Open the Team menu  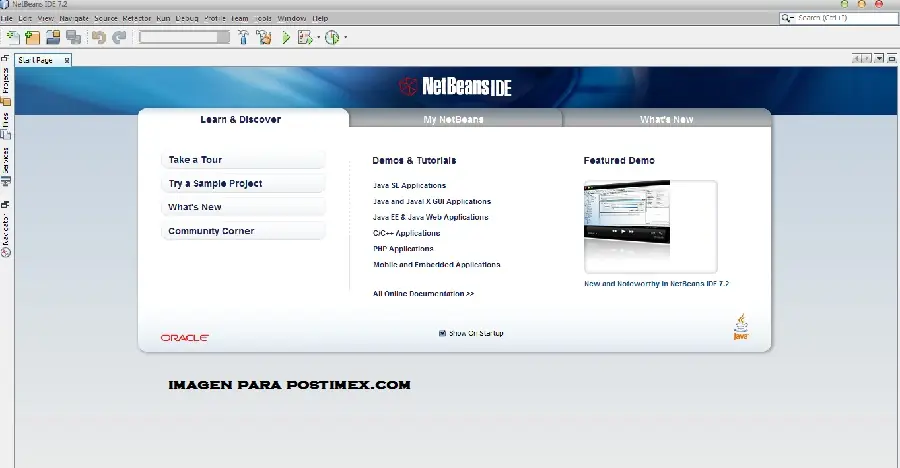(x=239, y=18)
